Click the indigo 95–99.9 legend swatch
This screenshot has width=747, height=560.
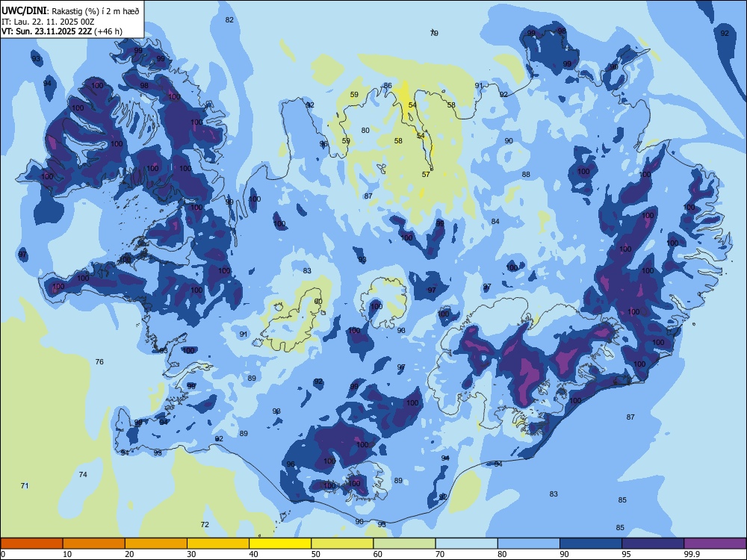pyautogui.click(x=653, y=544)
